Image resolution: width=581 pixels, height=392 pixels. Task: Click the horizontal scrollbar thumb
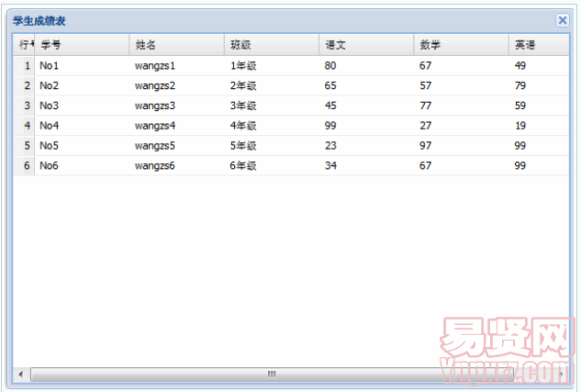(272, 375)
